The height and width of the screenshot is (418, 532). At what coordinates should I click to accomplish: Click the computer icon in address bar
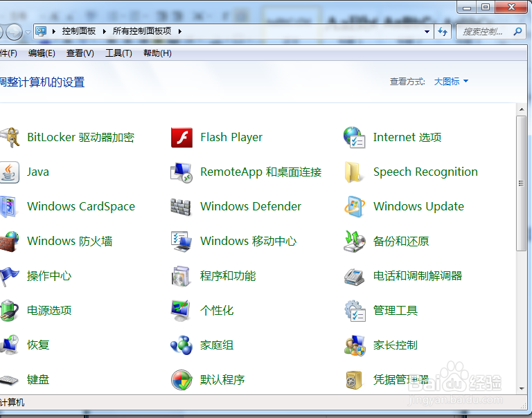[x=41, y=31]
